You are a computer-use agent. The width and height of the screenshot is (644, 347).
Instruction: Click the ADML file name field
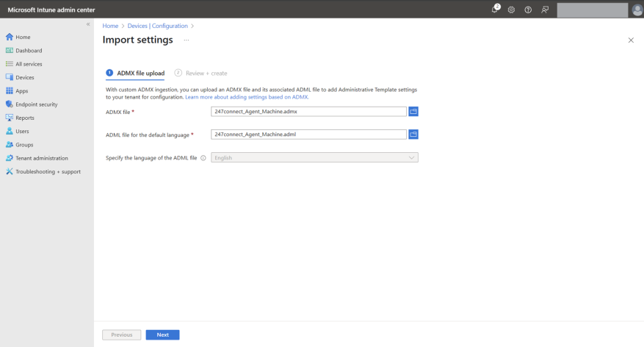pyautogui.click(x=309, y=135)
